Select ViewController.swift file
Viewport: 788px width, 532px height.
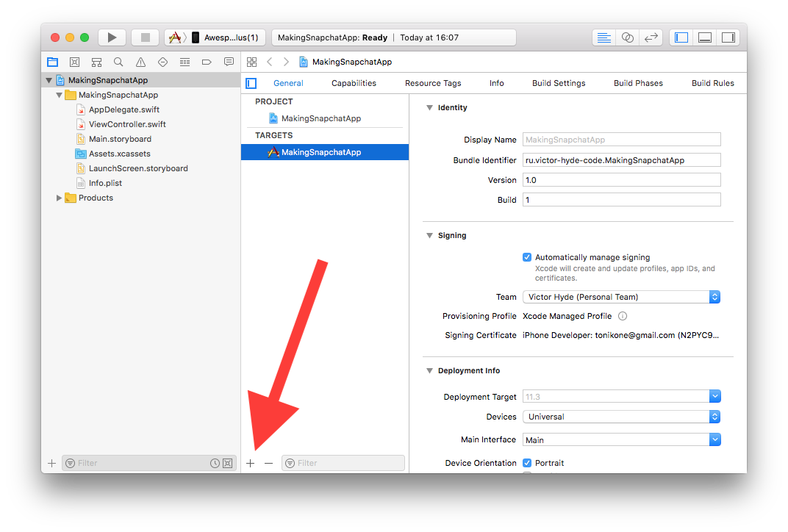(127, 124)
